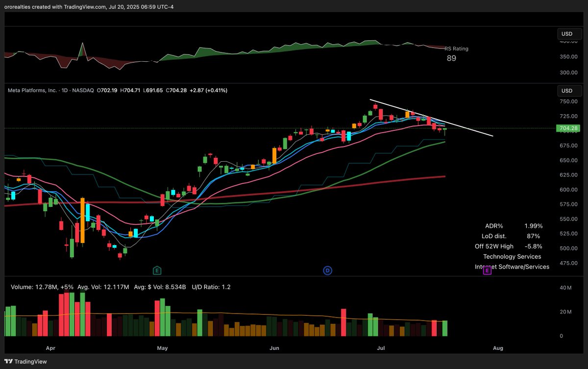Click the May label on time axis

[x=163, y=348]
